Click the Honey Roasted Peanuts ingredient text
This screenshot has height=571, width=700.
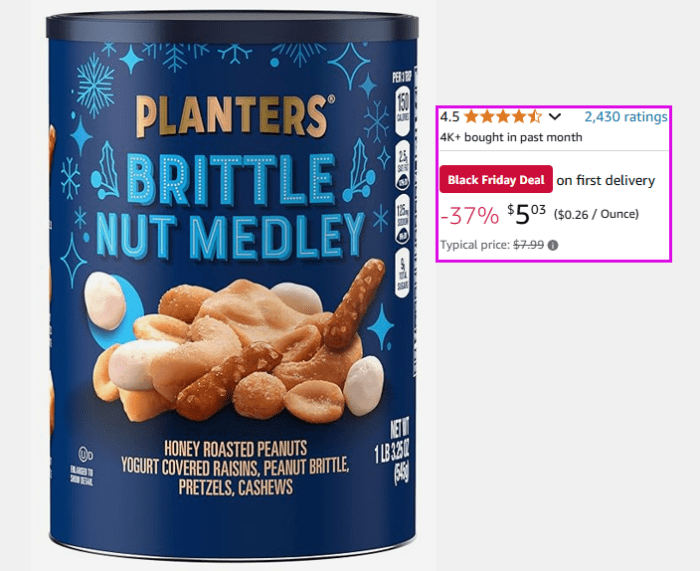pyautogui.click(x=235, y=449)
